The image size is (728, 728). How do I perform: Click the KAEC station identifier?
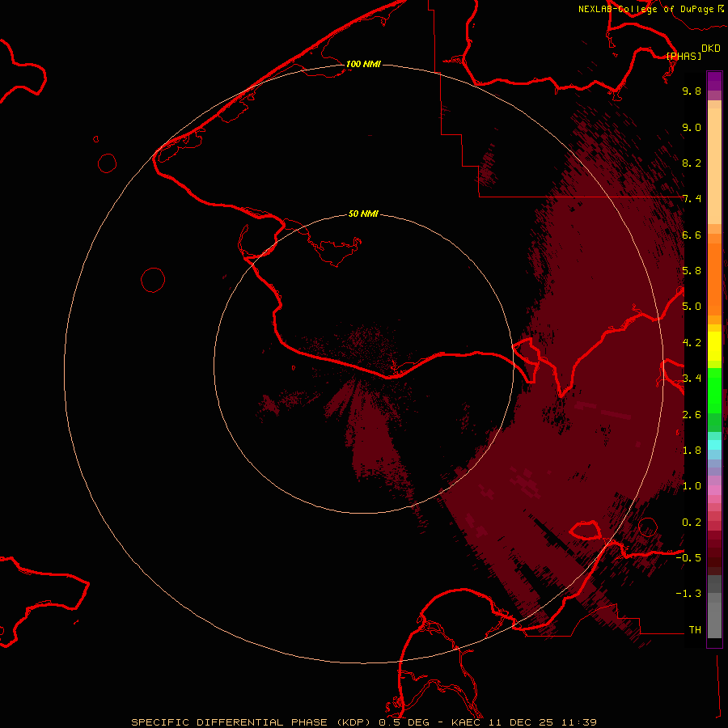467,722
